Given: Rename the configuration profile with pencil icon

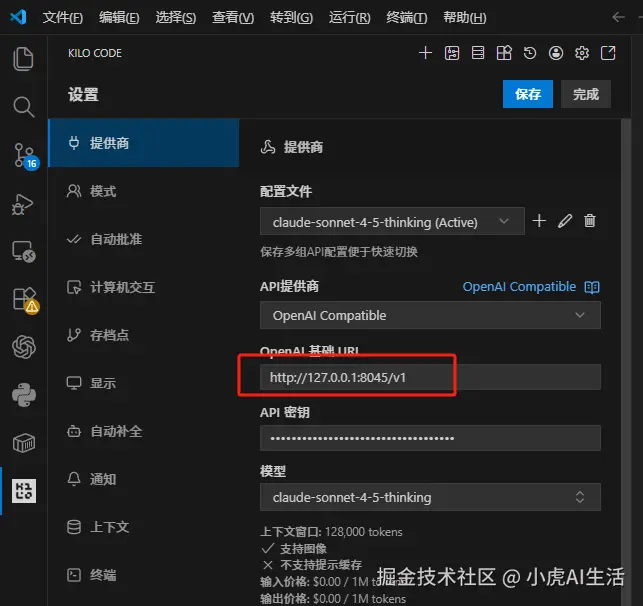Looking at the screenshot, I should click(565, 221).
